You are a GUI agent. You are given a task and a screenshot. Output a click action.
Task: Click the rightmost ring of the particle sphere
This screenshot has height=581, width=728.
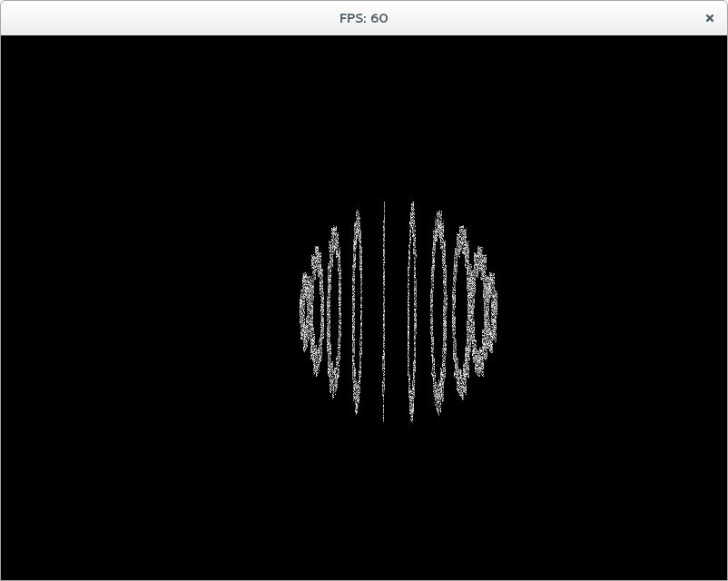[490, 309]
